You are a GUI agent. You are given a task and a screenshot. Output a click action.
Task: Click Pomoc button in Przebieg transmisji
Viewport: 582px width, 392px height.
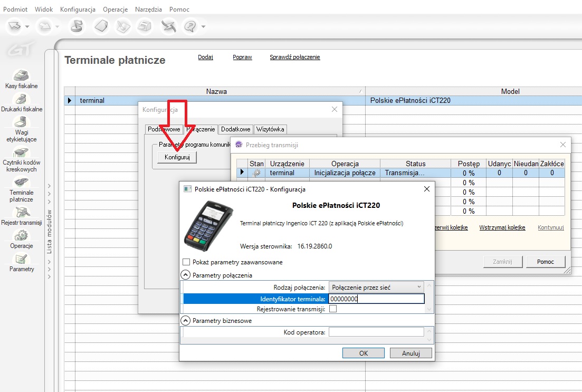[x=545, y=262]
